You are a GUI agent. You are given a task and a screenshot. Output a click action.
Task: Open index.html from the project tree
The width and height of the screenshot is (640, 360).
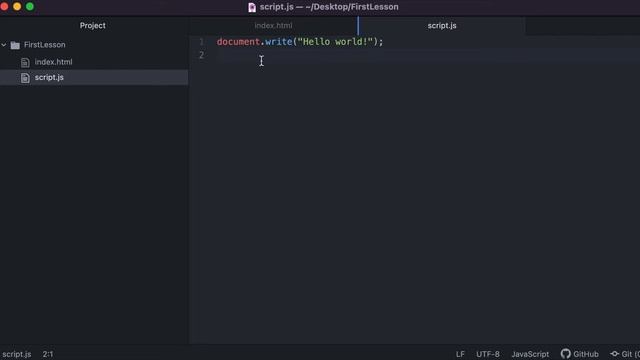[53, 62]
